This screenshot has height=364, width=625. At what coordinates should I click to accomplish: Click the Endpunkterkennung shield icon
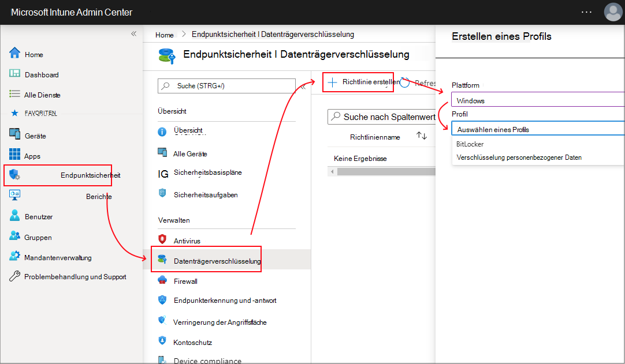(x=162, y=300)
